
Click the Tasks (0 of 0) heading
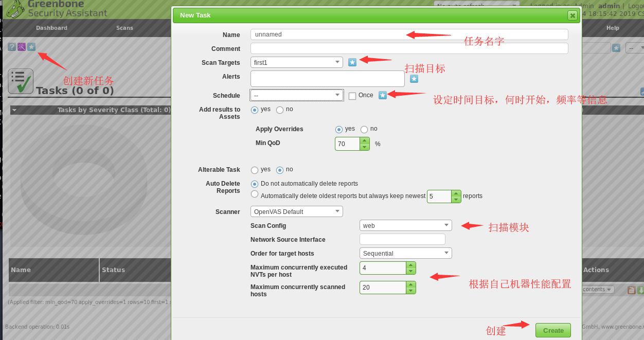(75, 91)
